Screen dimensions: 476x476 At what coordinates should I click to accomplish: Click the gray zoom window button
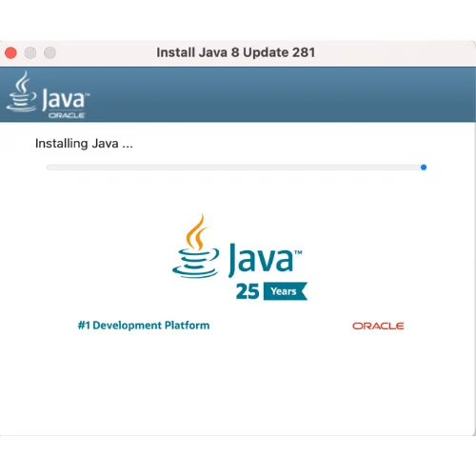(50, 52)
